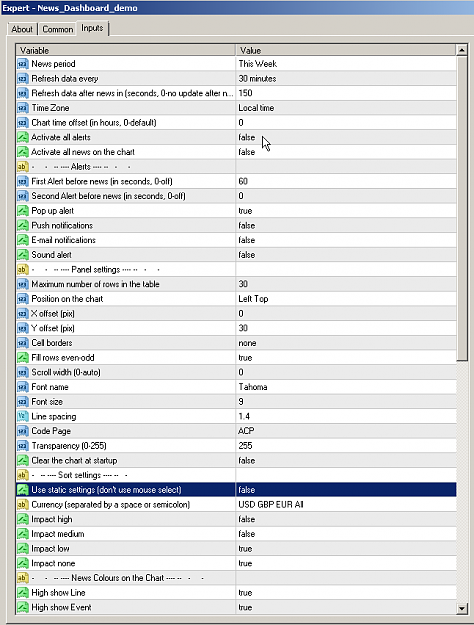This screenshot has width=474, height=625.
Task: Click the News period integer icon
Action: tap(23, 64)
